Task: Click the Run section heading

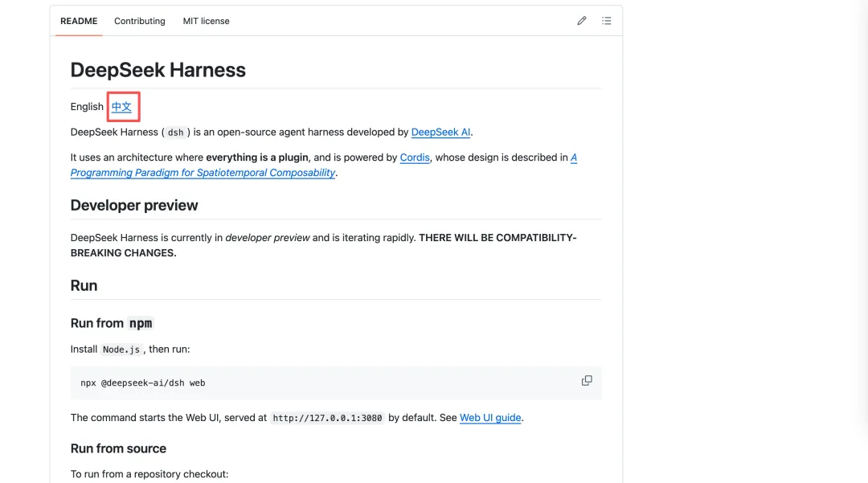Action: click(x=84, y=285)
